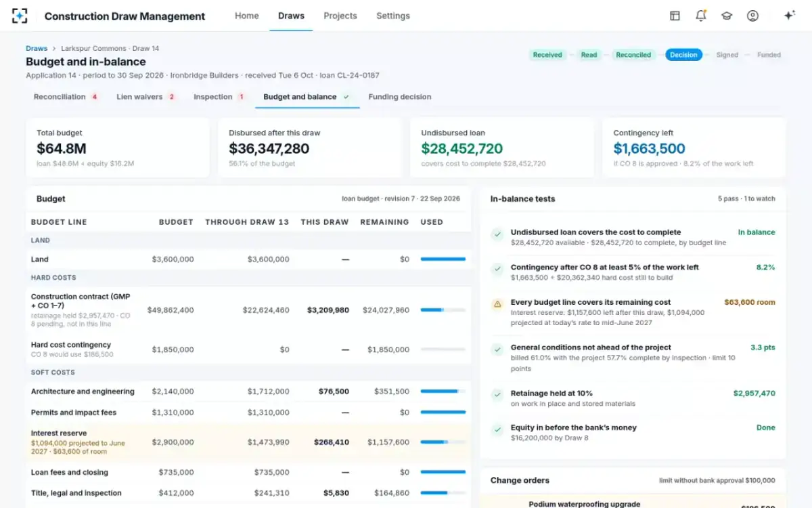Click the Inspection tab's 1 badge

(x=241, y=97)
